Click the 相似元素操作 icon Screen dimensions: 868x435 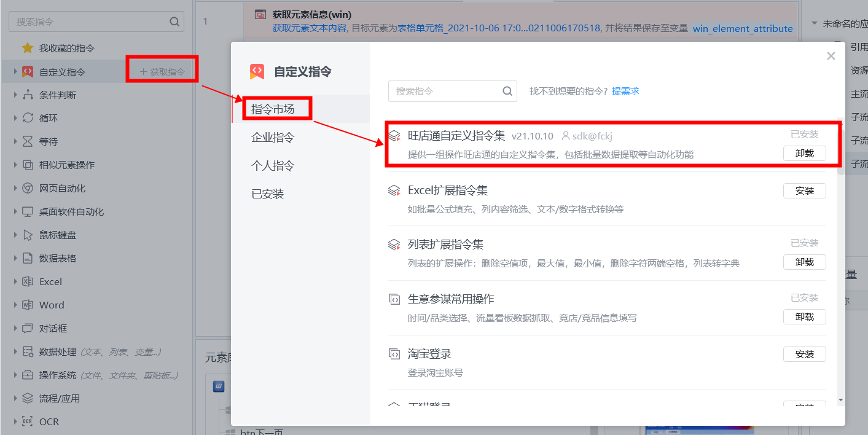coord(28,165)
